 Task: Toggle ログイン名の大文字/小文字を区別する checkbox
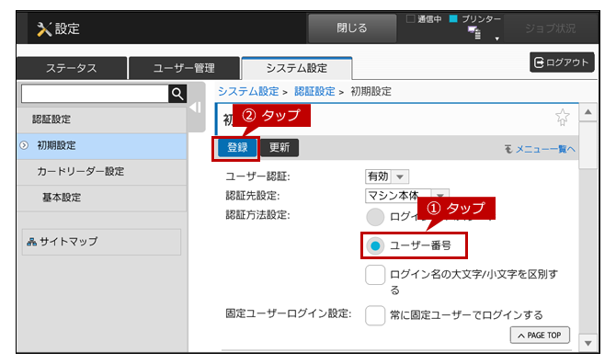(x=375, y=275)
